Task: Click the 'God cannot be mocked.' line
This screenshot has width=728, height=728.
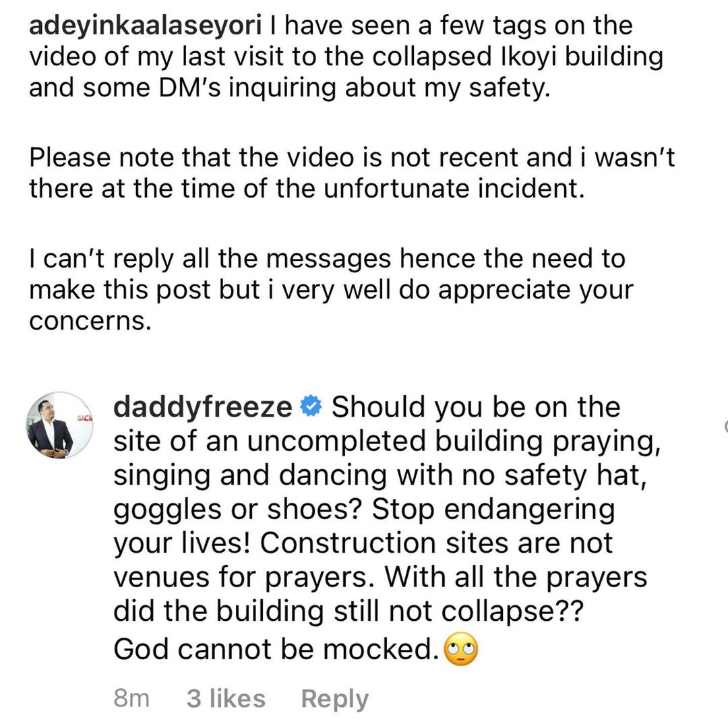Action: pos(275,650)
